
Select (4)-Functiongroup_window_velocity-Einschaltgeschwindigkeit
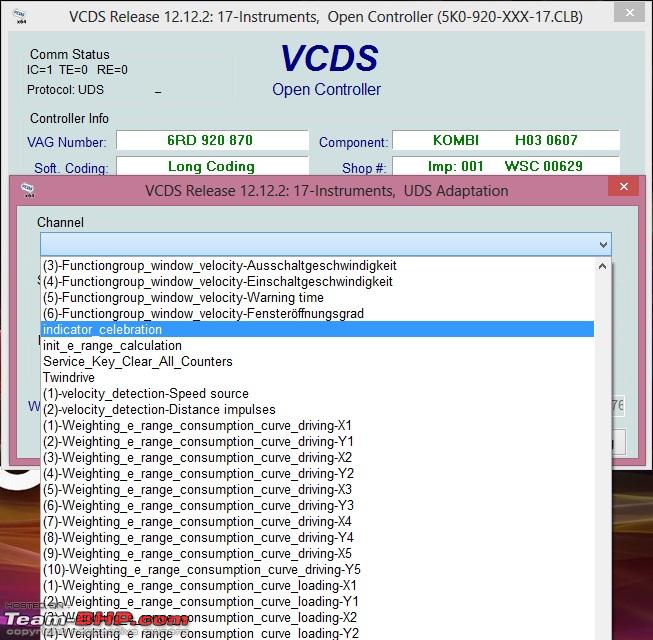pyautogui.click(x=317, y=281)
